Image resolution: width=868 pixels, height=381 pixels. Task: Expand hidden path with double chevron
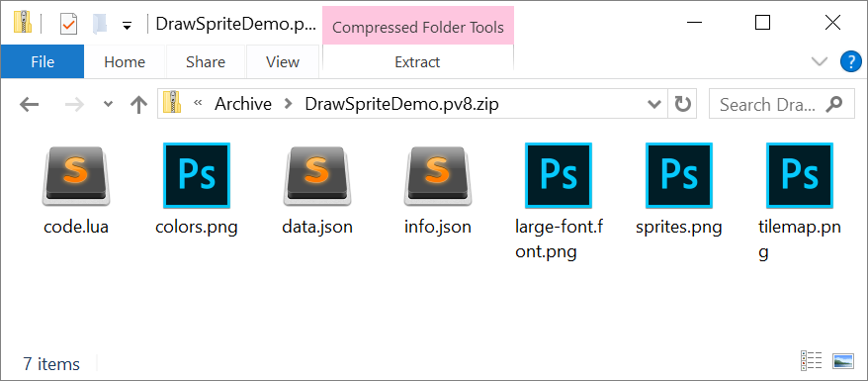pos(197,103)
